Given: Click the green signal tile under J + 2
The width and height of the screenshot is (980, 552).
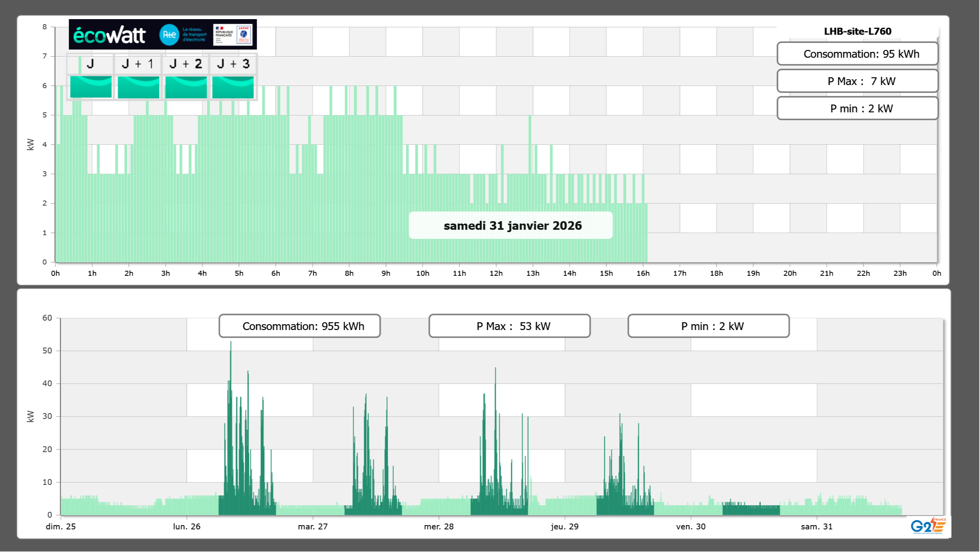Looking at the screenshot, I should (186, 87).
